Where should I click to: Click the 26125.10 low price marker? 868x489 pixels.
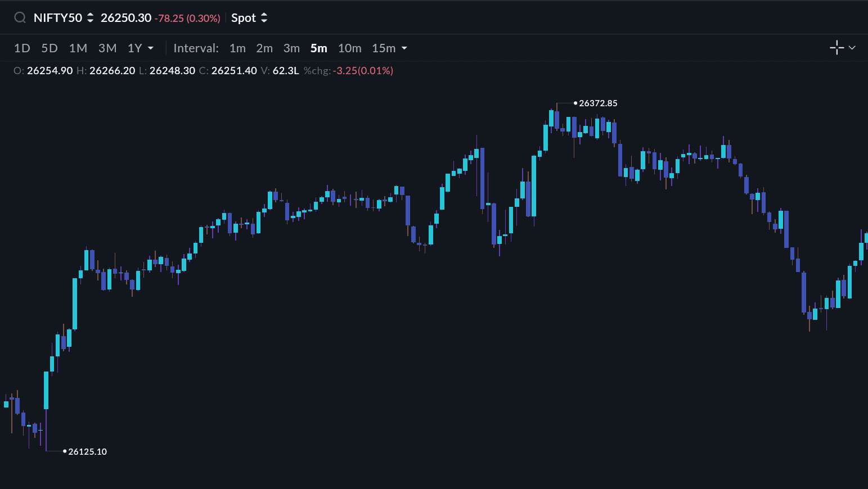[87, 451]
